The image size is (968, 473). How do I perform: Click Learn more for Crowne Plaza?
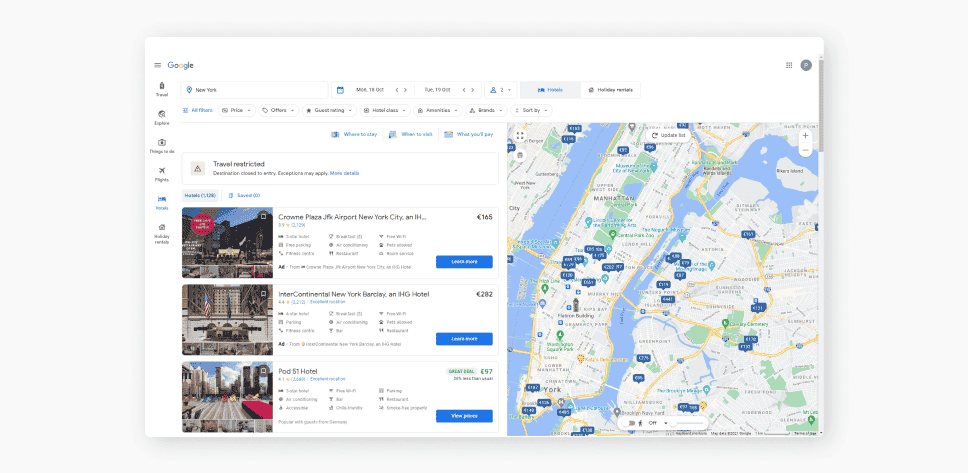pyautogui.click(x=464, y=262)
